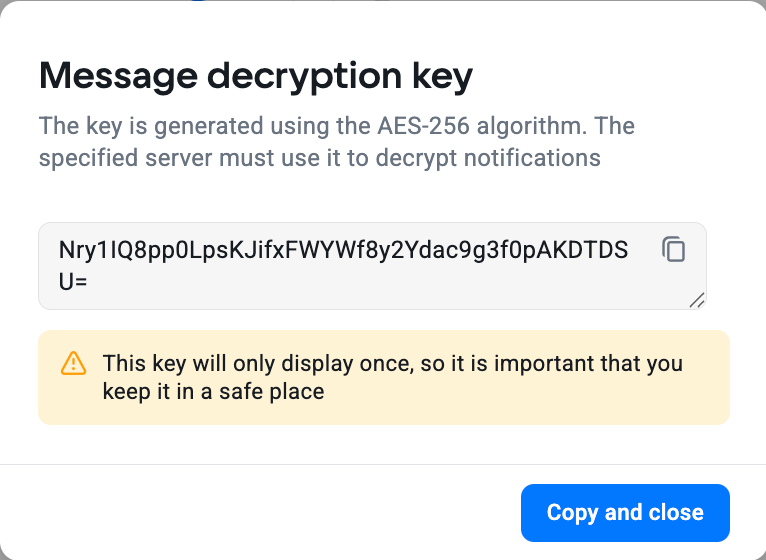Click the key's first line starting 'Nry1IQ8pp0'
The image size is (766, 560).
pyautogui.click(x=200, y=251)
